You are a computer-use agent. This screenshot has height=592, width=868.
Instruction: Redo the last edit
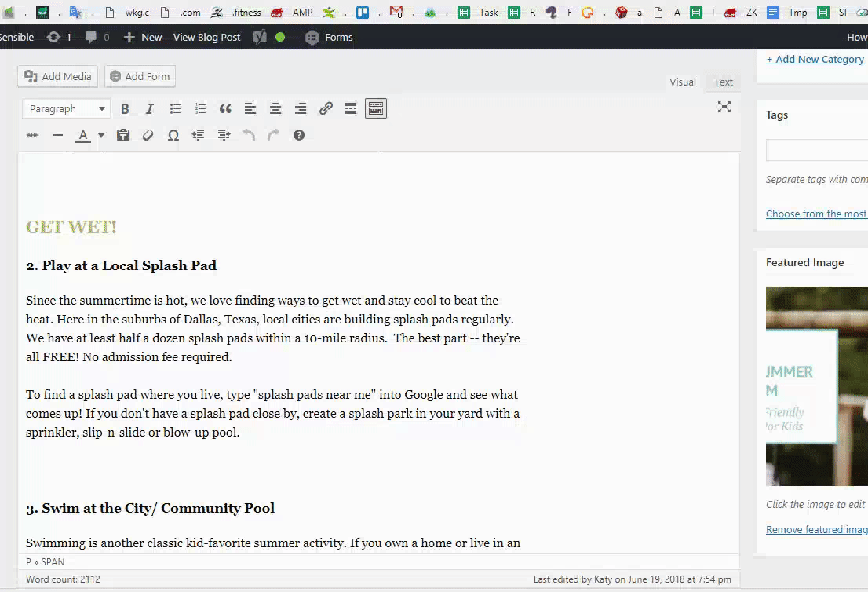[274, 135]
